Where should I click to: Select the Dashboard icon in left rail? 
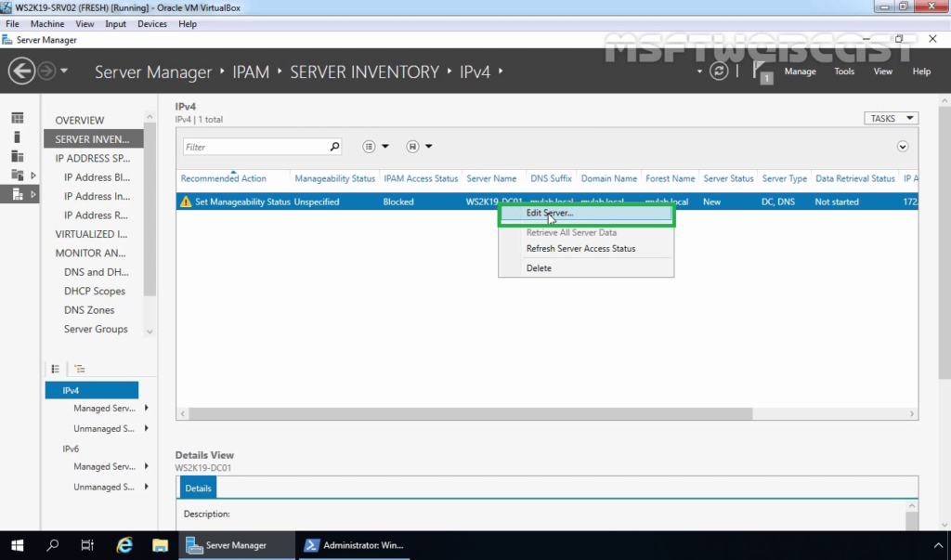[x=18, y=118]
